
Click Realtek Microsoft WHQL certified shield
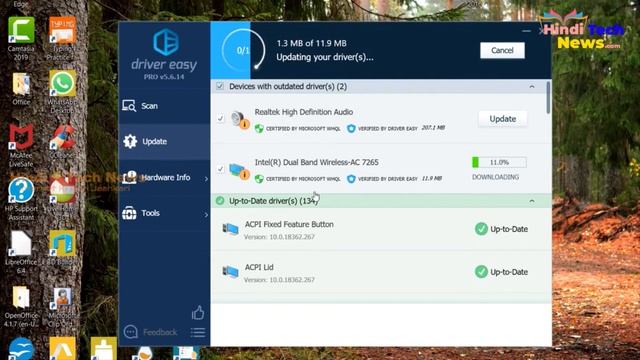[259, 129]
